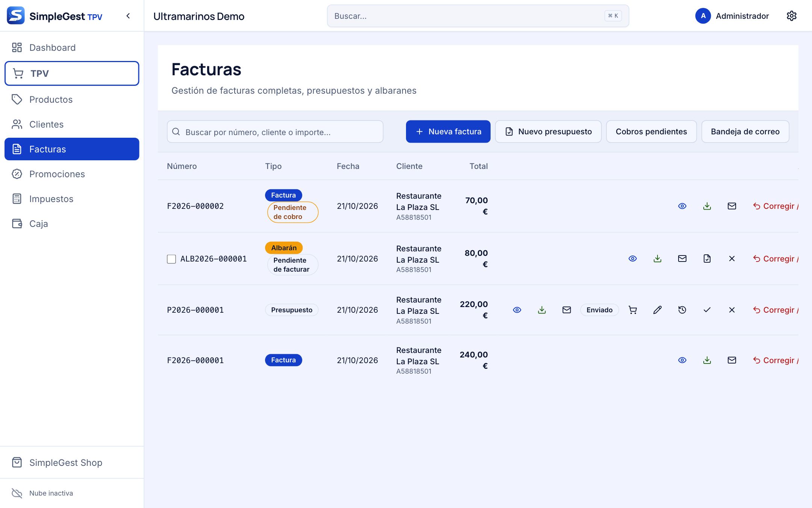Convert ALB2026-000001 to invoice document icon
Image resolution: width=812 pixels, height=508 pixels.
point(707,259)
